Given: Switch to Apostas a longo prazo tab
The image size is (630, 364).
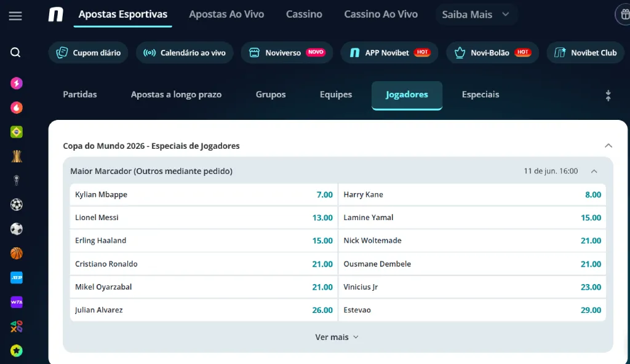Looking at the screenshot, I should coord(177,95).
